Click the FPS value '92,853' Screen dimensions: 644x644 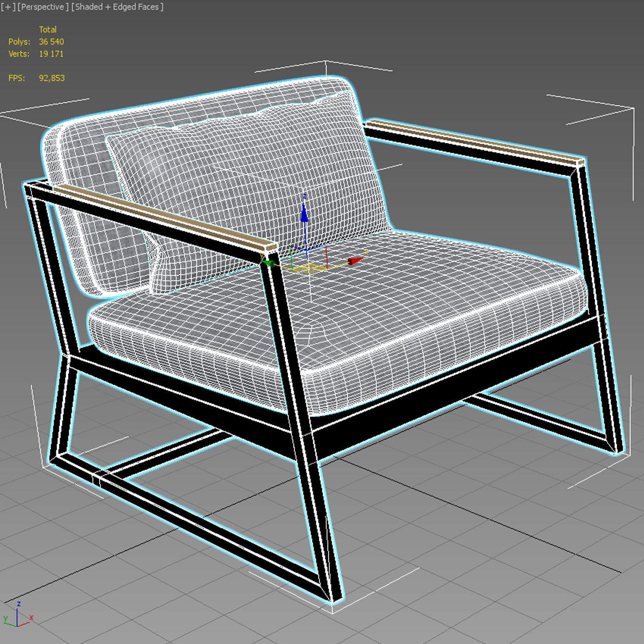52,78
